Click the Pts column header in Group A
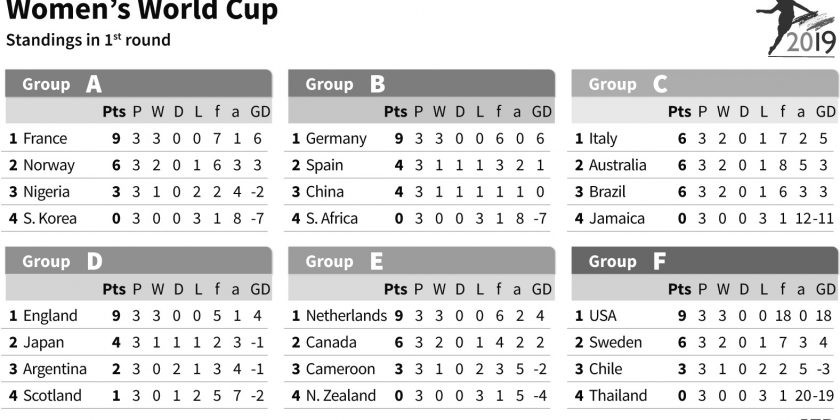The image size is (840, 420). click(x=115, y=111)
